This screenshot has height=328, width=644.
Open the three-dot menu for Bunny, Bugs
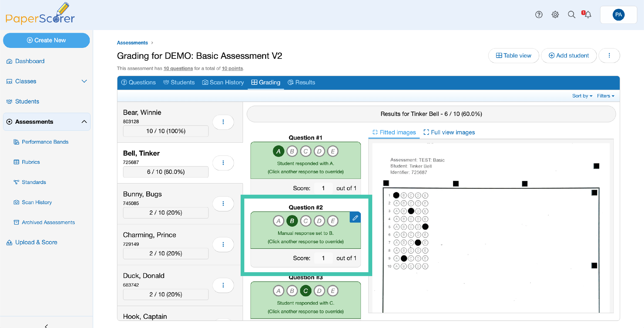tap(223, 203)
